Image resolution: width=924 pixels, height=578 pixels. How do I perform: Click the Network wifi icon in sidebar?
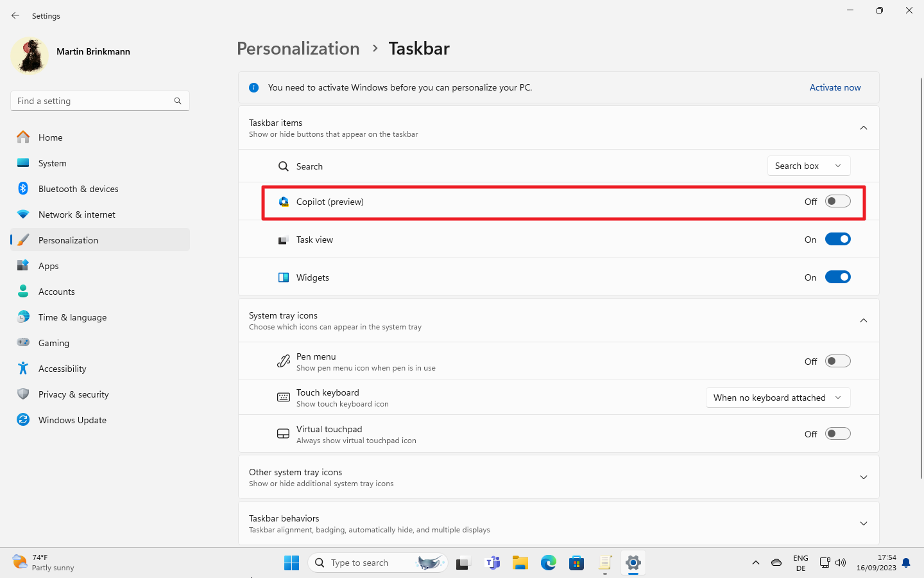tap(23, 215)
